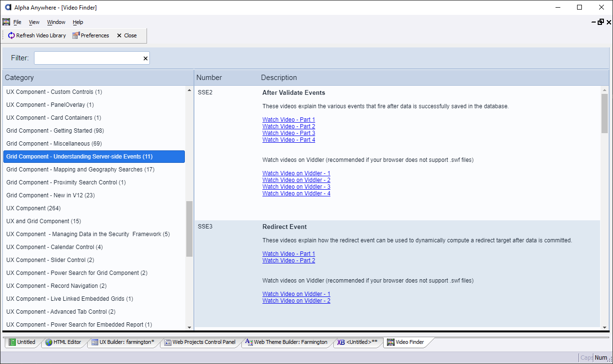The image size is (613, 364).
Task: Open SSE2 Watch Video - Part 2
Action: pos(289,126)
